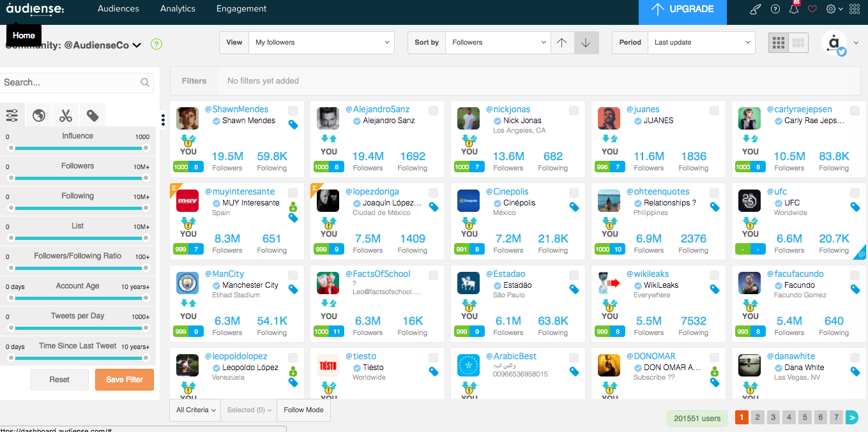
Task: Click the Influence slider right handle
Action: click(146, 148)
